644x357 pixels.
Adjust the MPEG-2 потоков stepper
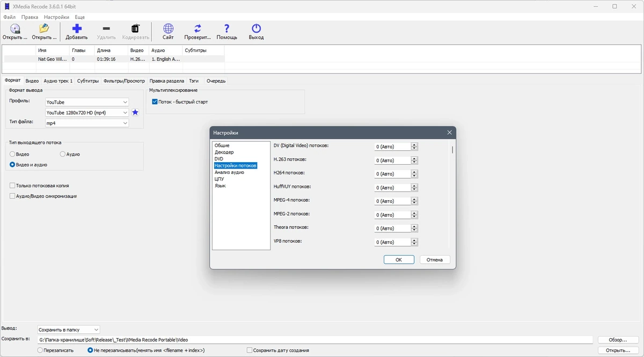pyautogui.click(x=414, y=215)
